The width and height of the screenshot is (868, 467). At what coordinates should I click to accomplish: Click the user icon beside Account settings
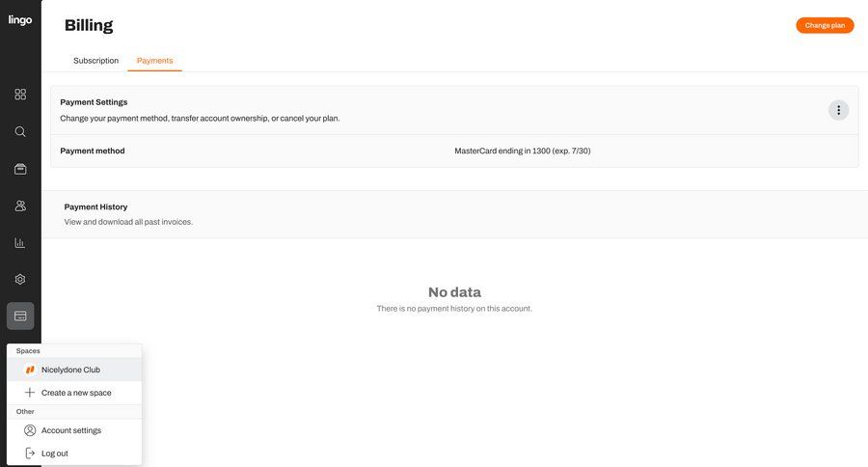point(30,430)
